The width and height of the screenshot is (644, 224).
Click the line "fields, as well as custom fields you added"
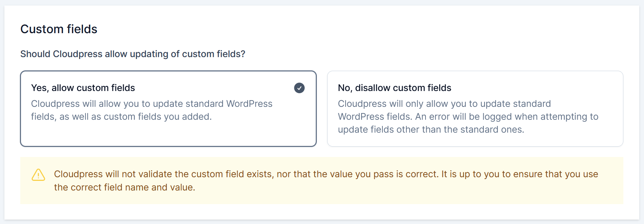click(121, 117)
